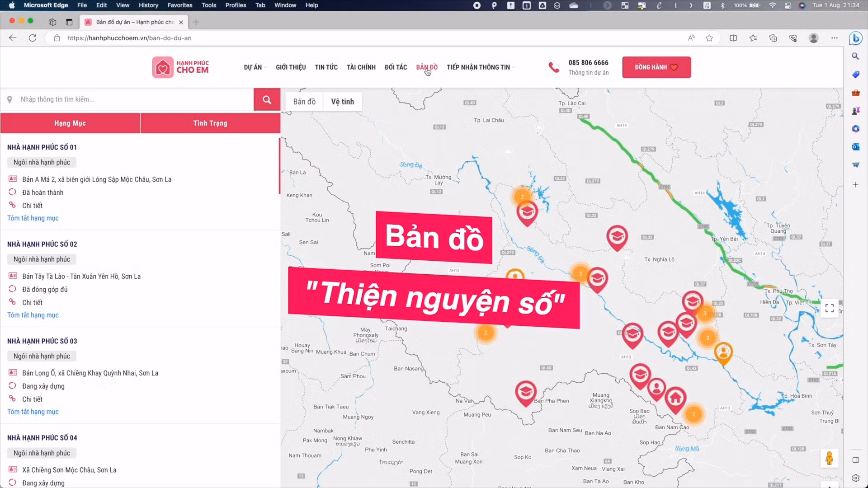
Task: Click orange person marker near Tx. Sơn Tây
Action: pyautogui.click(x=723, y=353)
